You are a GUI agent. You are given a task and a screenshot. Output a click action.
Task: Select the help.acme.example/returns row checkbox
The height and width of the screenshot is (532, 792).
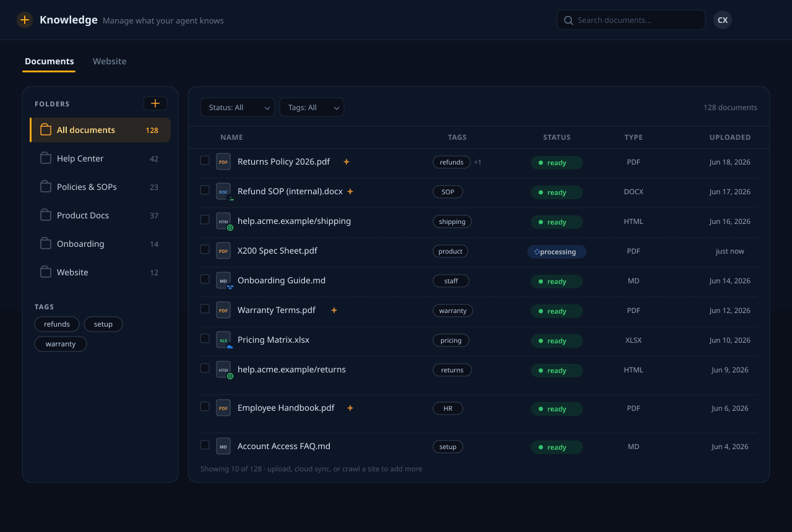point(205,368)
